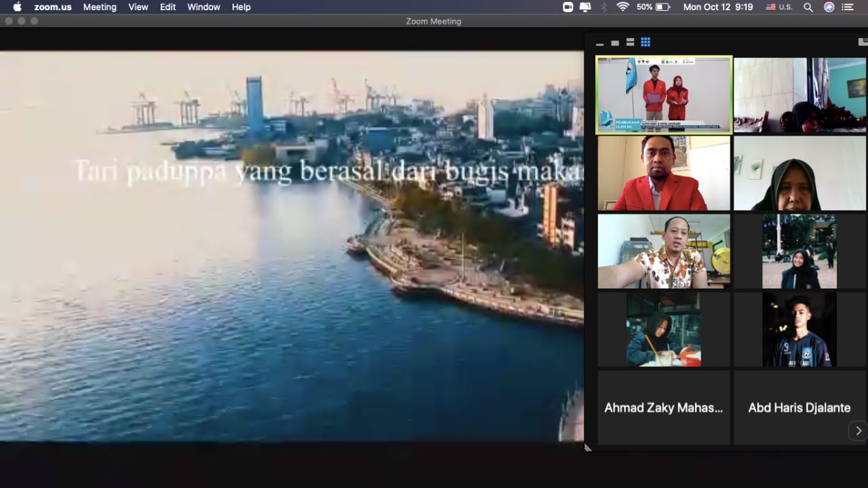Open Spotlight search magnifier
This screenshot has height=488, width=868.
(808, 7)
